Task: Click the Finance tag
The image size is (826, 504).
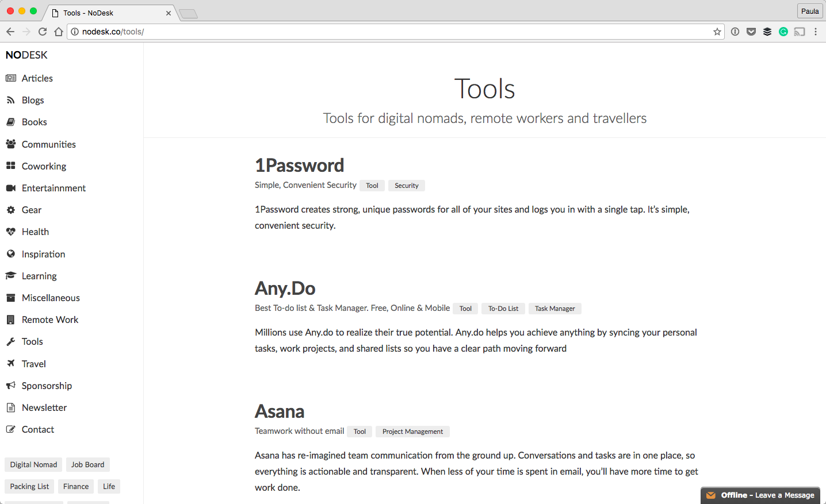Action: click(x=76, y=486)
